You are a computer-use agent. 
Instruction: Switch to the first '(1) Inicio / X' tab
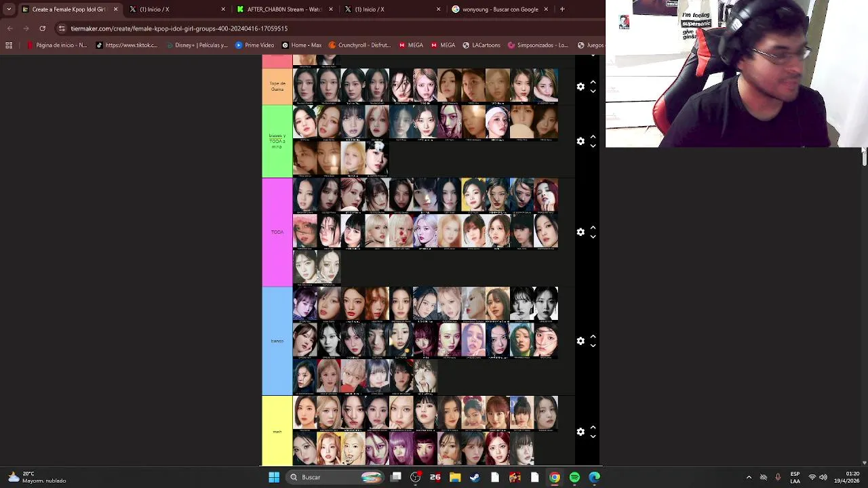[x=176, y=9]
